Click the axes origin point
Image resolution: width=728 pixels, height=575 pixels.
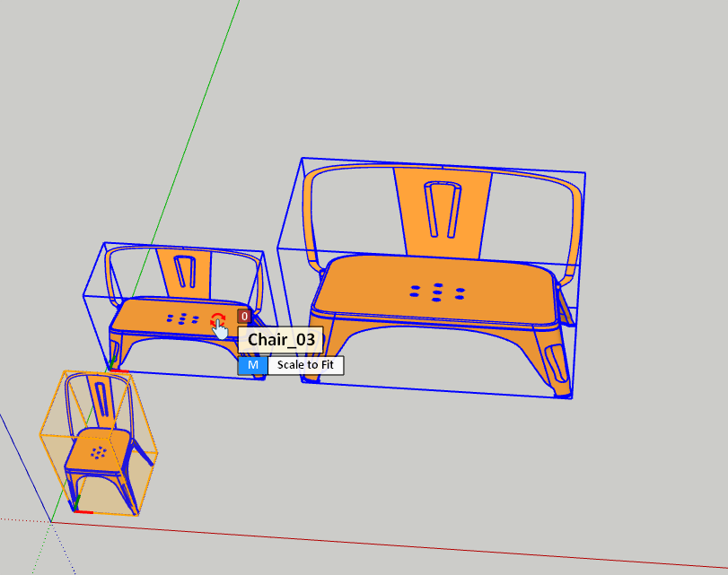pos(51,521)
